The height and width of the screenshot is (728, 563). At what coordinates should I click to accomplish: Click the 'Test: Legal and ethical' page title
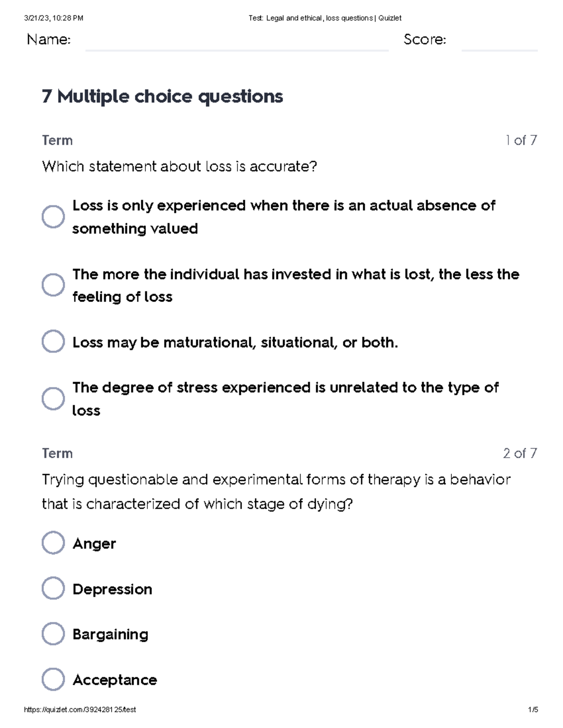325,18
